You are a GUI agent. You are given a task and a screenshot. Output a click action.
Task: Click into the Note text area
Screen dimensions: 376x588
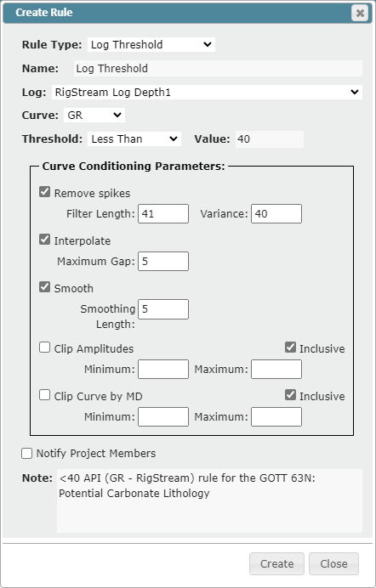pyautogui.click(x=209, y=500)
